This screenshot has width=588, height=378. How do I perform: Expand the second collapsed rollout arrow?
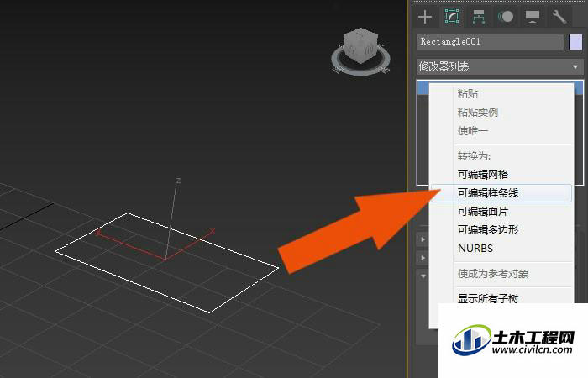[423, 258]
